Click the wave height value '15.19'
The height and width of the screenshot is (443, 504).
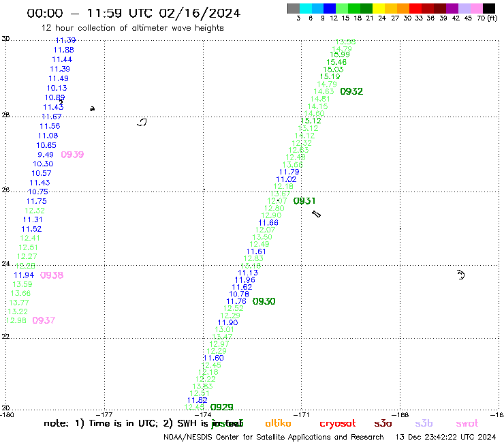[x=330, y=76]
